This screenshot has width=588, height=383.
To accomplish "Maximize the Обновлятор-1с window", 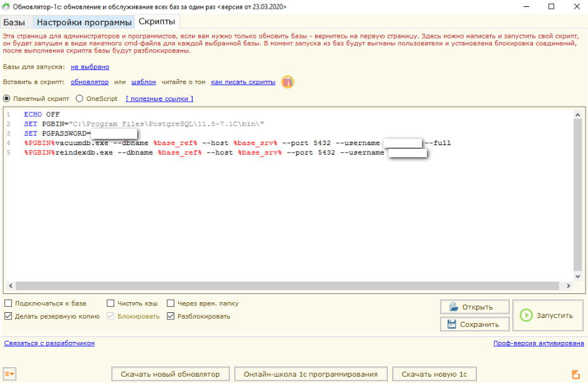I will (x=551, y=6).
